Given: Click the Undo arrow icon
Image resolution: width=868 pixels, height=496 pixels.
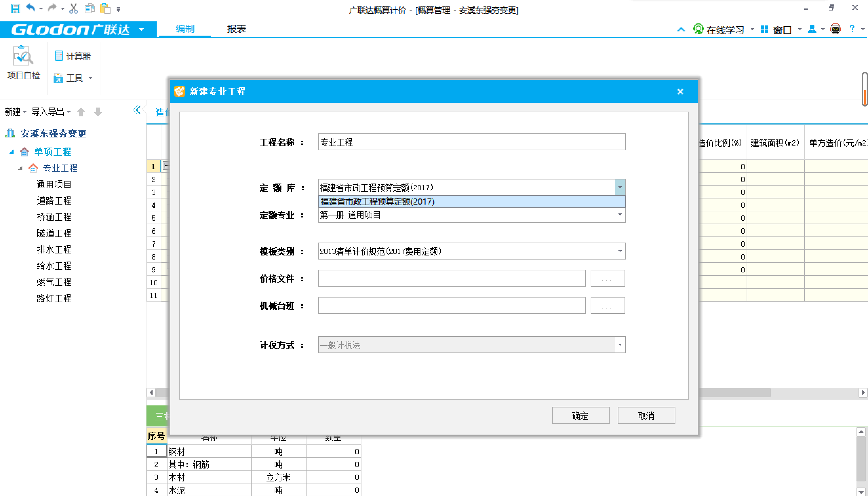Looking at the screenshot, I should point(31,8).
